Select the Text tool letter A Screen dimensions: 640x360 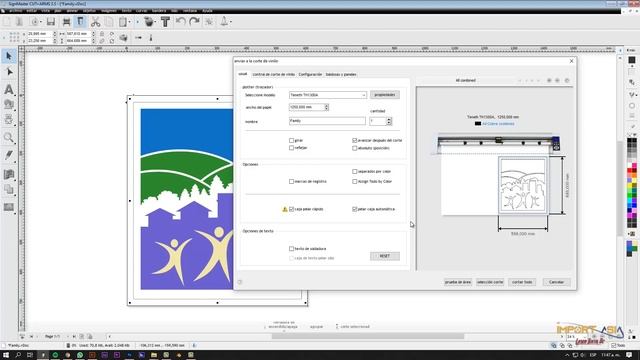point(9,89)
